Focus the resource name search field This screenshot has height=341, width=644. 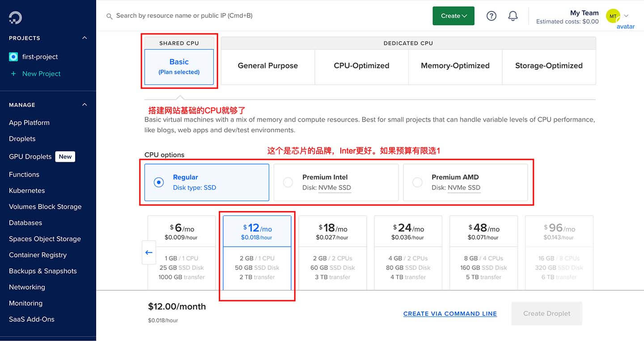pos(184,16)
